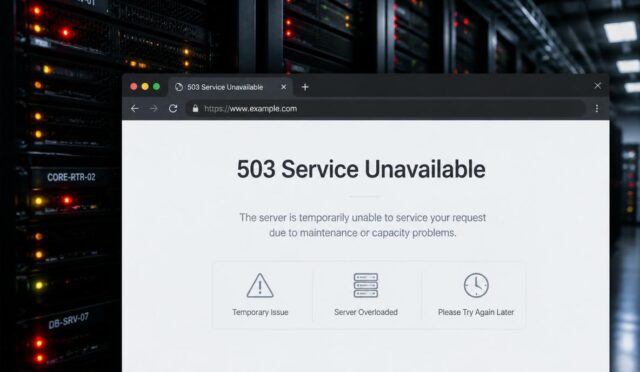Image resolution: width=640 pixels, height=372 pixels.
Task: Click the "temporarily unable to service" message line
Action: click(362, 218)
